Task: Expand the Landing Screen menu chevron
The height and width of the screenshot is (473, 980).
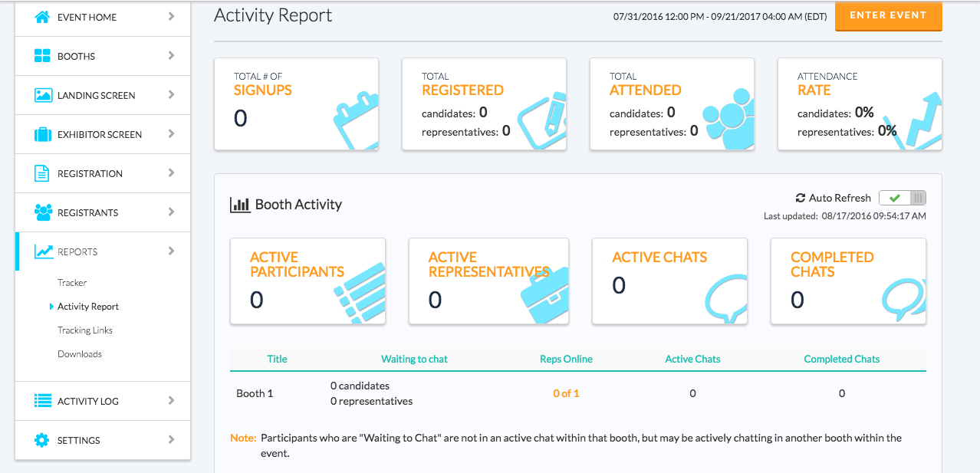Action: pyautogui.click(x=171, y=94)
